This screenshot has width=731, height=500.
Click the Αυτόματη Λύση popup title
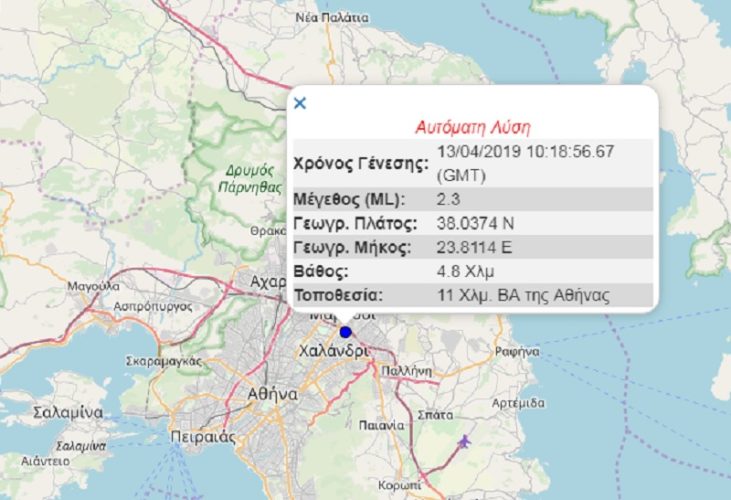tap(471, 128)
